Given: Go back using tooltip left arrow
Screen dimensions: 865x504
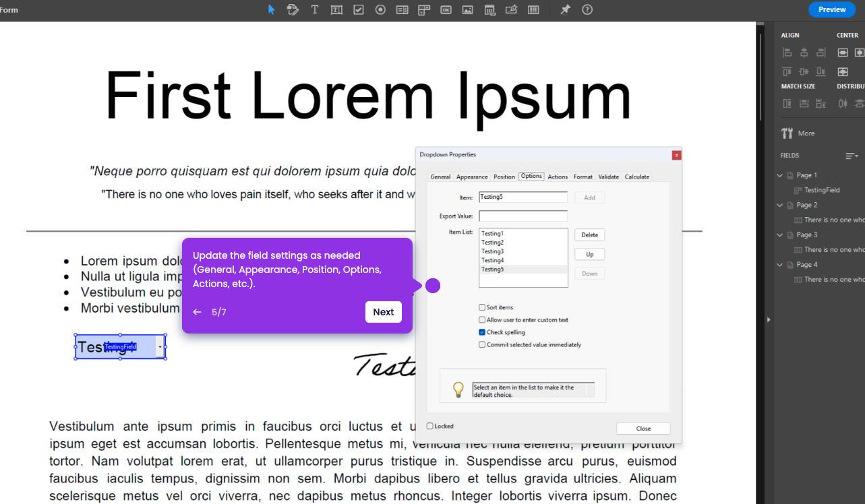Looking at the screenshot, I should tap(197, 312).
